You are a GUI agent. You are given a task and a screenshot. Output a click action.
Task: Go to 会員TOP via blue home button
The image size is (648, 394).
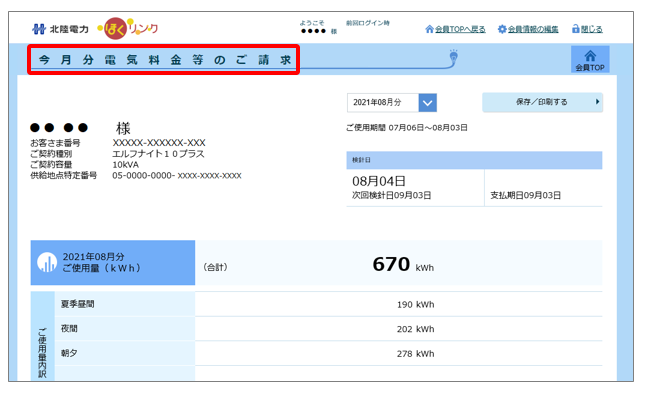pyautogui.click(x=590, y=60)
